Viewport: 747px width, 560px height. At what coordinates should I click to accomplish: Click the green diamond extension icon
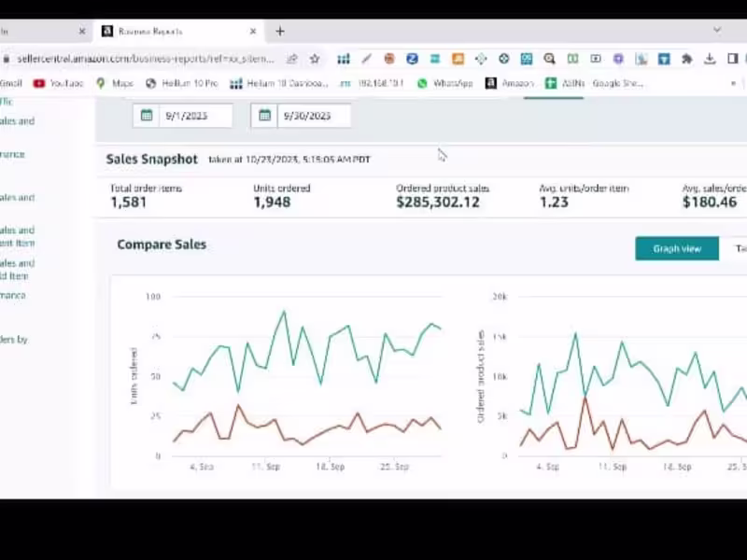[481, 59]
